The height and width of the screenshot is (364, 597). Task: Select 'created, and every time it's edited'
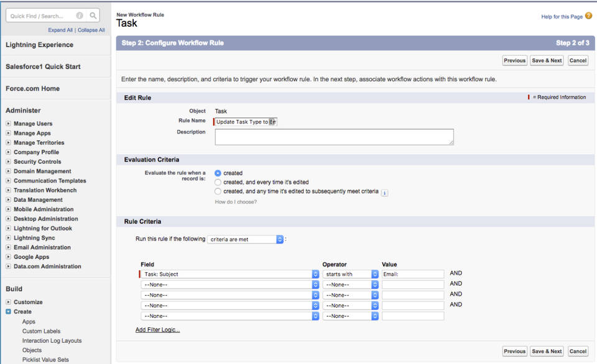(x=218, y=183)
